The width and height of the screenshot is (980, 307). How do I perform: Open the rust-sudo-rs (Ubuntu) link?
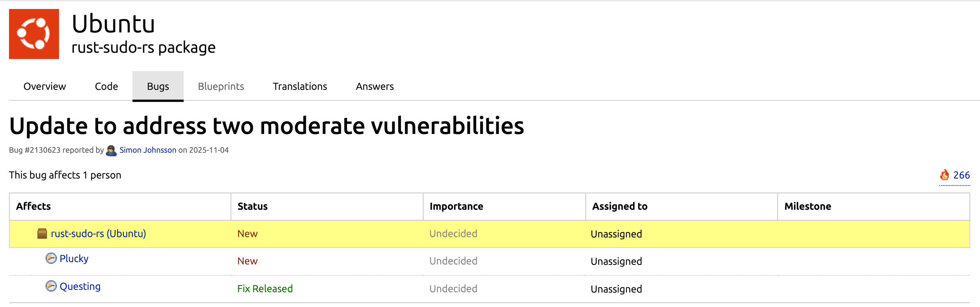[x=98, y=234]
